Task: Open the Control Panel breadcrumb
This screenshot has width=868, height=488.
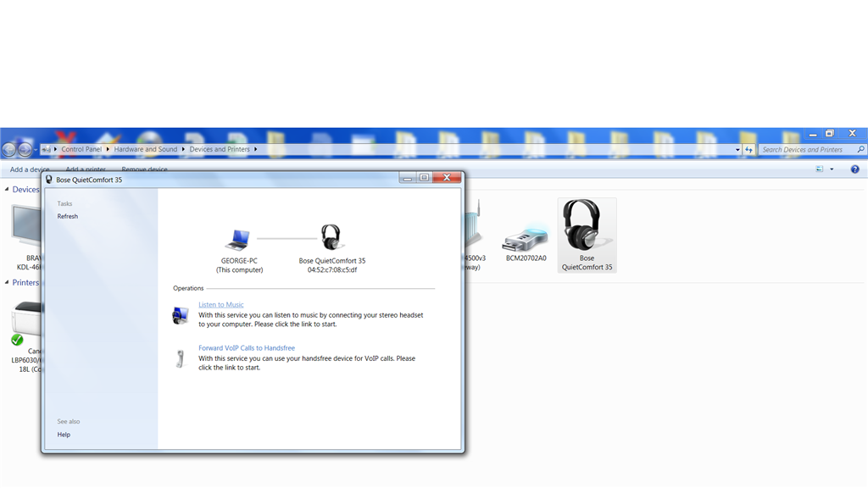Action: coord(81,149)
